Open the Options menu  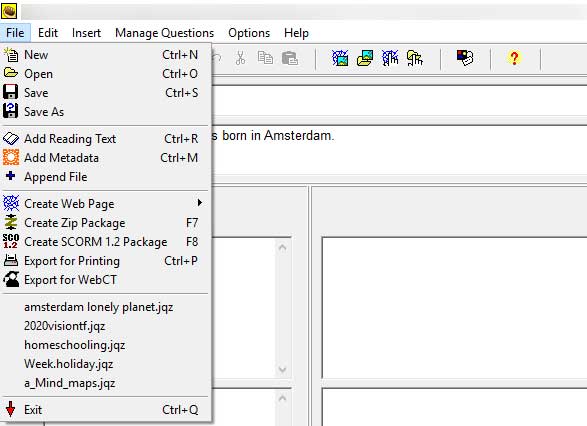pyautogui.click(x=249, y=33)
